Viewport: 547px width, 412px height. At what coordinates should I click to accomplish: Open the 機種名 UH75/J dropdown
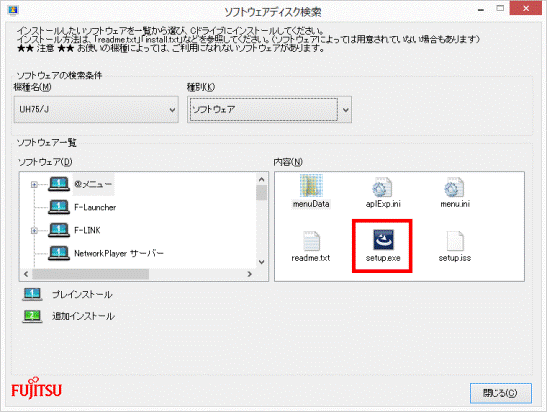tap(96, 110)
